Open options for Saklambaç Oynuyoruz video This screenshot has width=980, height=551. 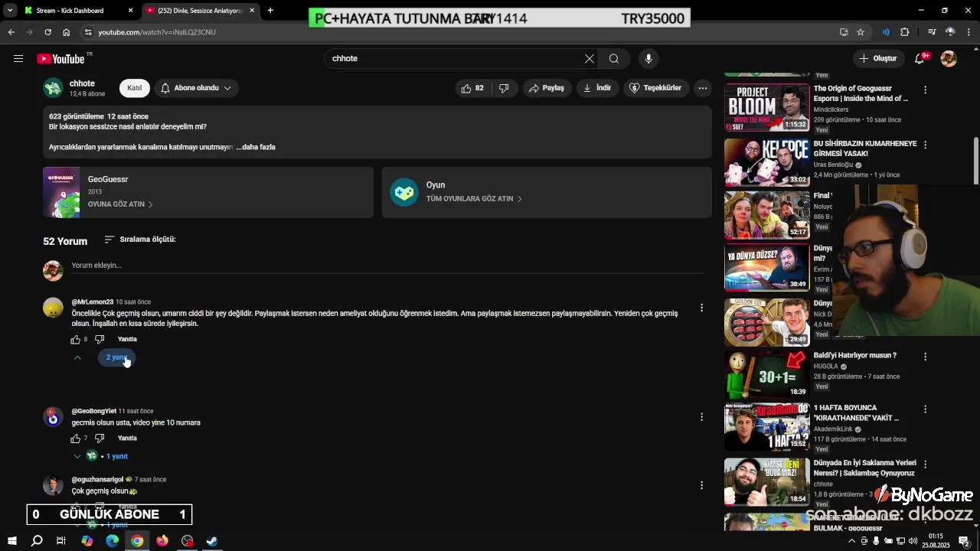[x=925, y=465]
